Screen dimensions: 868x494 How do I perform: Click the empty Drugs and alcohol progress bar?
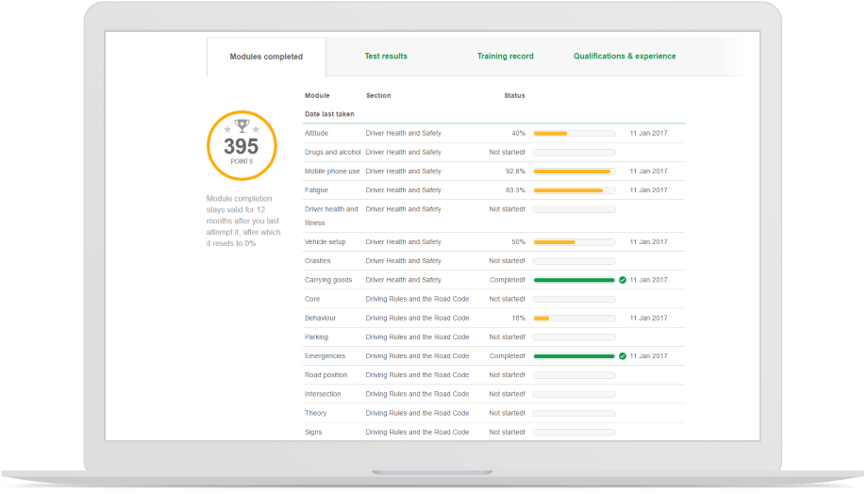click(x=574, y=152)
